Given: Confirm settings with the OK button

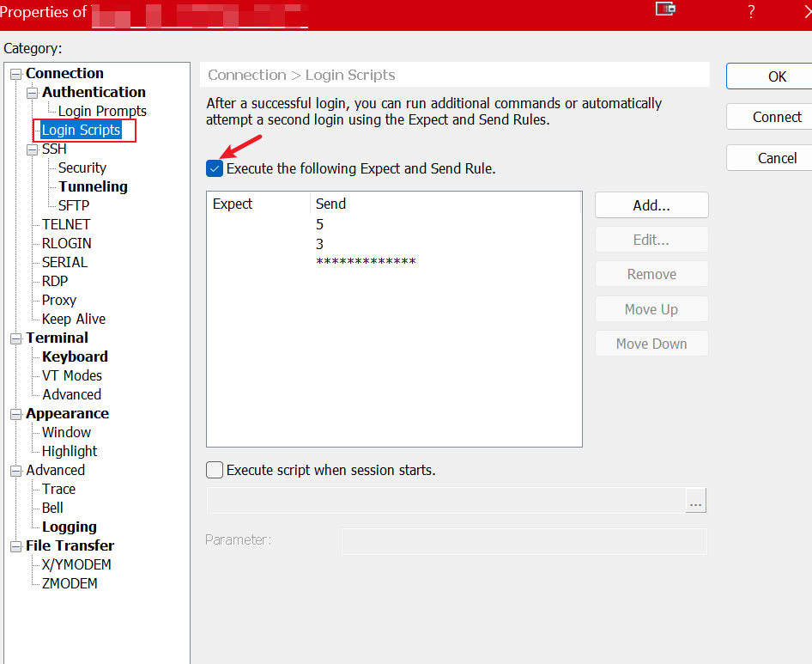Looking at the screenshot, I should point(775,76).
